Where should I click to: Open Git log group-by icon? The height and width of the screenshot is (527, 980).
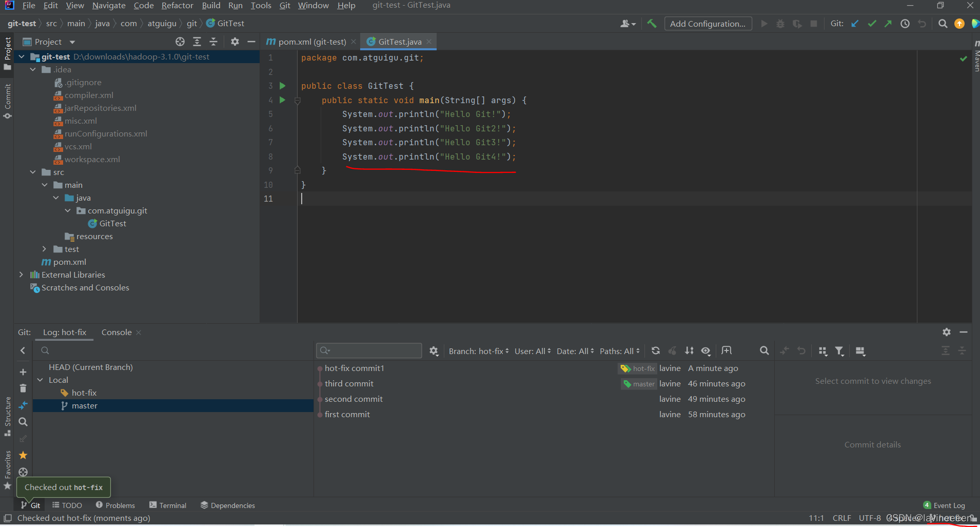[x=822, y=351]
